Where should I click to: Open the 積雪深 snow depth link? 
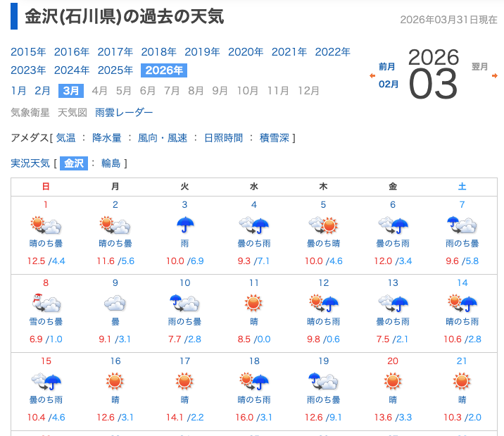coord(274,138)
